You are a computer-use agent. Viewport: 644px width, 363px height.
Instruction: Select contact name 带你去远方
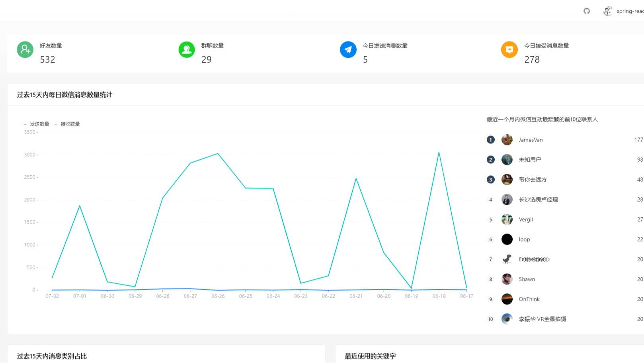tap(533, 179)
